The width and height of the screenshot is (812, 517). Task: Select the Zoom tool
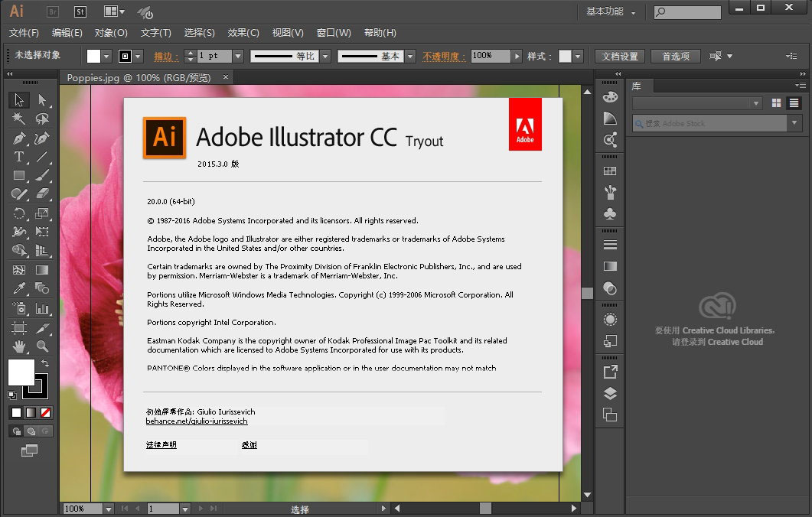(42, 346)
